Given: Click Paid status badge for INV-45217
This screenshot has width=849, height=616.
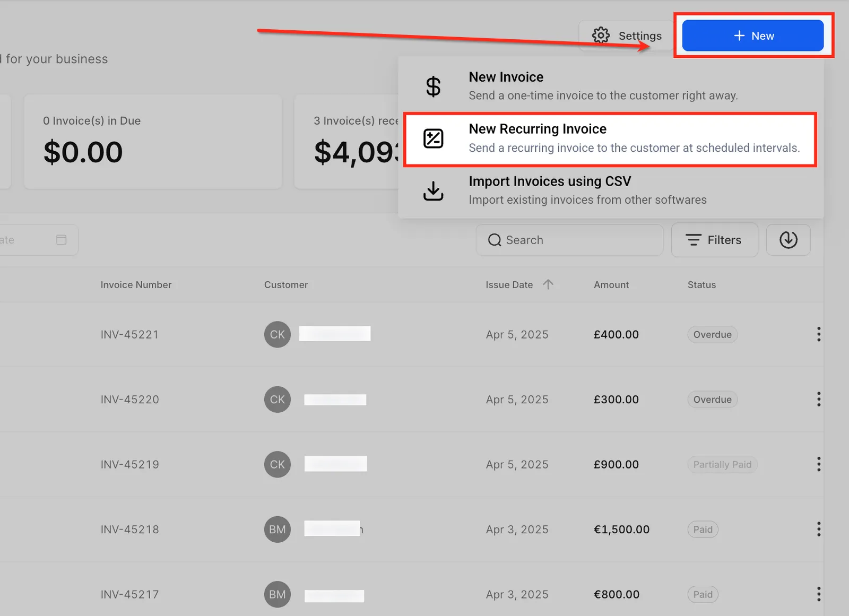Looking at the screenshot, I should (703, 594).
